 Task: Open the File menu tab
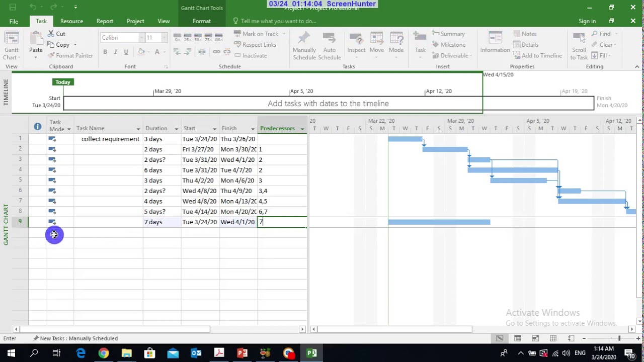tap(14, 21)
